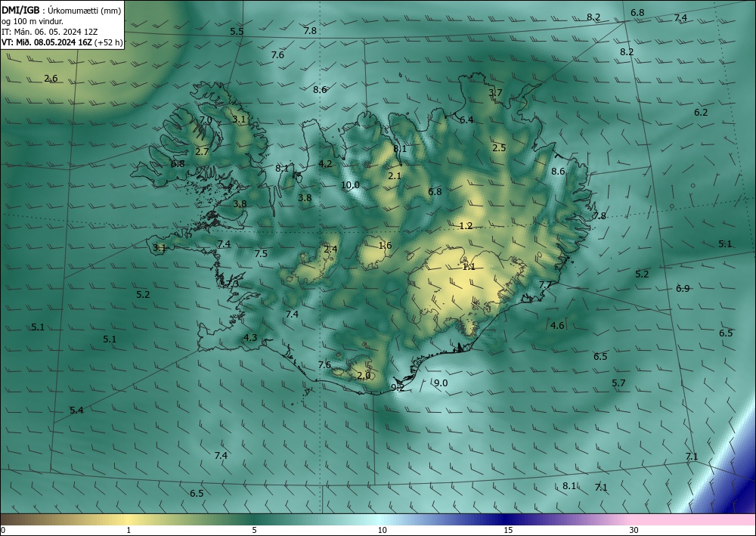Image resolution: width=756 pixels, height=536 pixels.
Task: Click the "og 100 m vindur." subtitle
Action: (33, 21)
